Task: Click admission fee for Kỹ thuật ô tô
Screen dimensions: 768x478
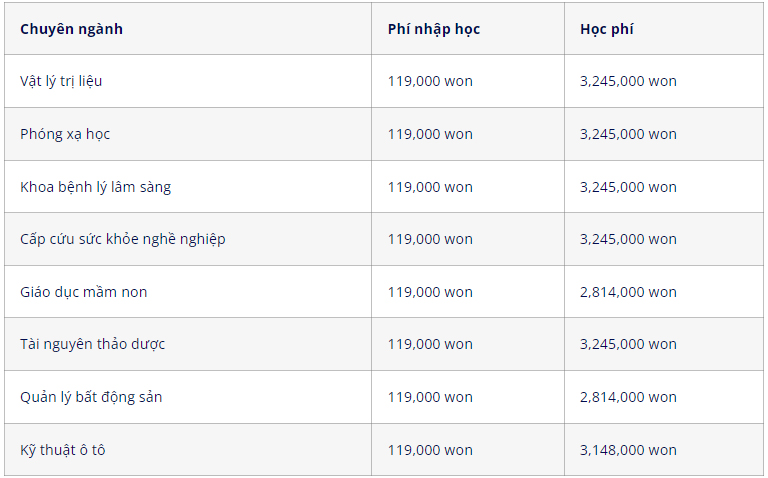Action: point(430,450)
